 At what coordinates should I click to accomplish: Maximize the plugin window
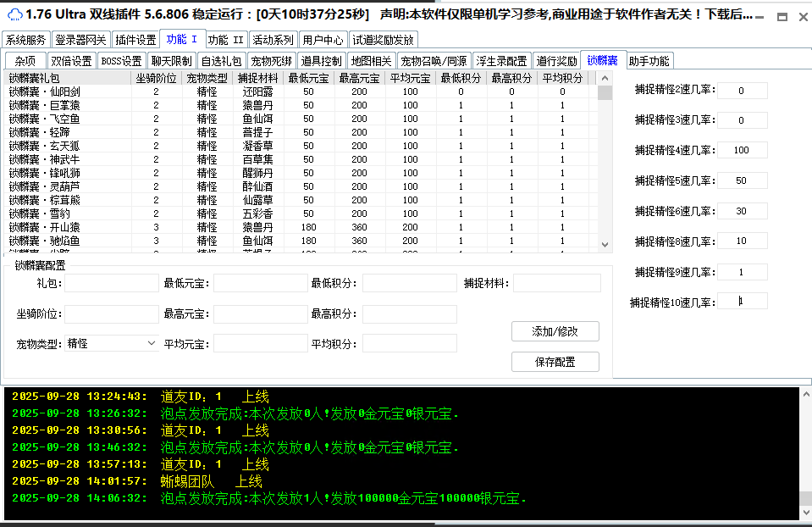click(781, 16)
